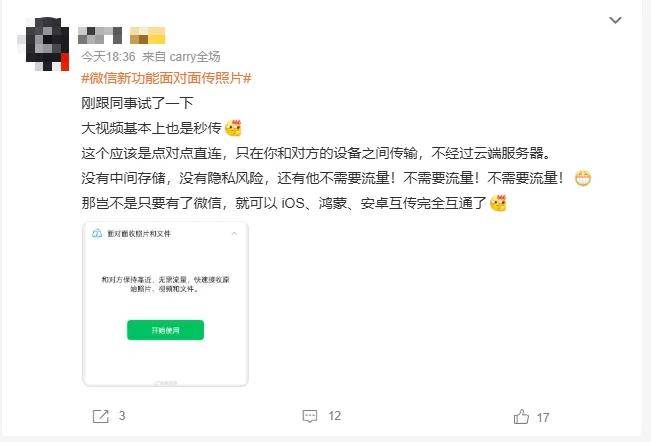Click like count 17
The image size is (651, 442).
coord(543,417)
